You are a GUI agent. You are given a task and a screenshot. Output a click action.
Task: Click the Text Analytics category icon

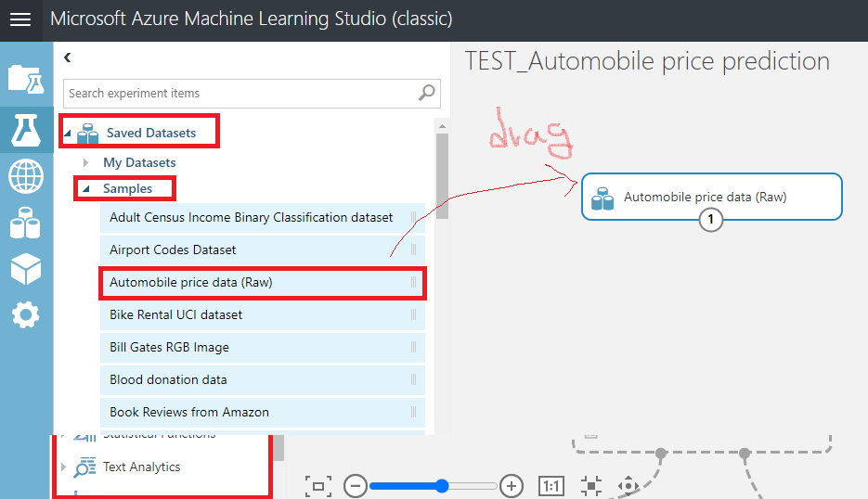pyautogui.click(x=84, y=467)
